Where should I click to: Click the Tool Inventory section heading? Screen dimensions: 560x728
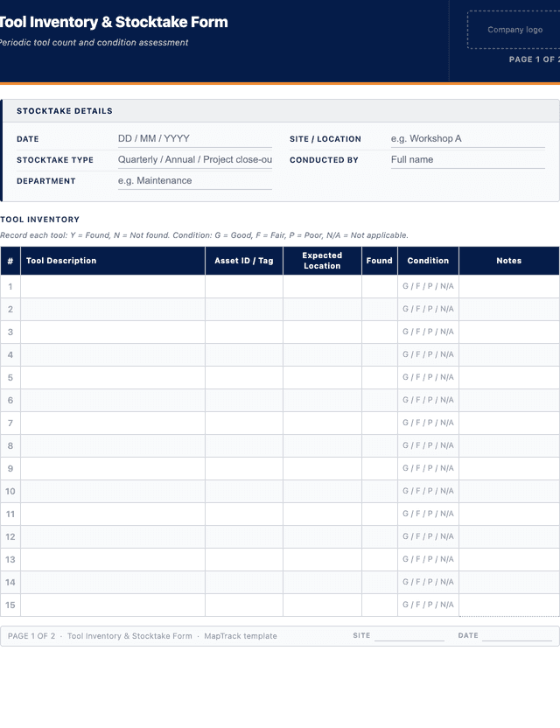point(40,219)
